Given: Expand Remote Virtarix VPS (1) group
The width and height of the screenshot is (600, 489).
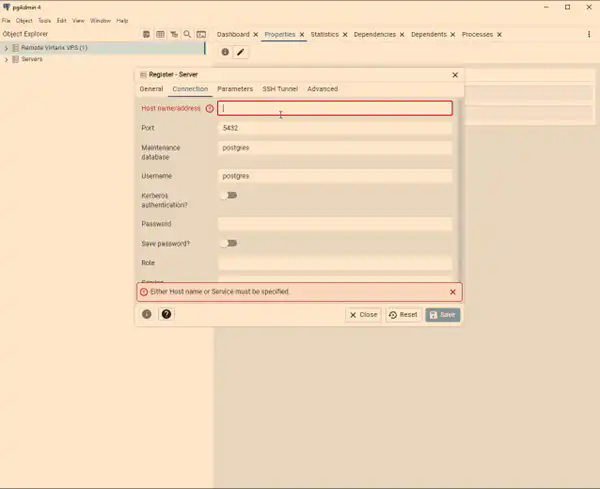Looking at the screenshot, I should 6,48.
